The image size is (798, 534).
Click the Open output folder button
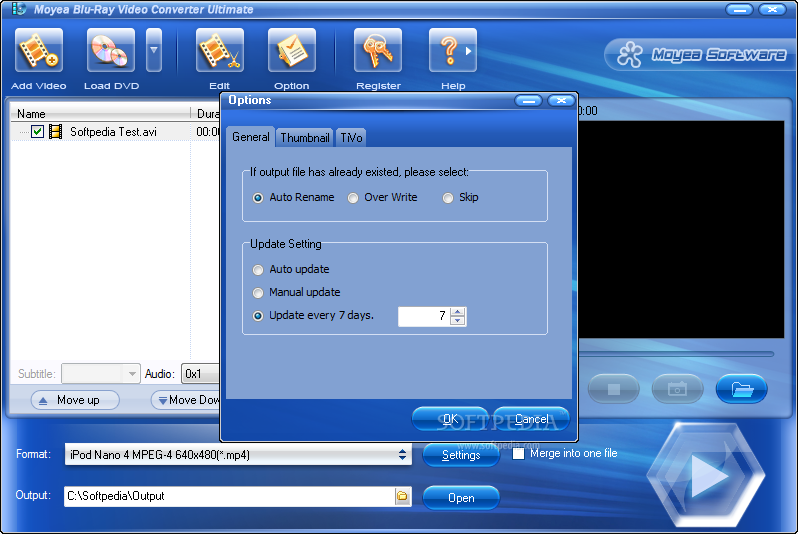461,498
